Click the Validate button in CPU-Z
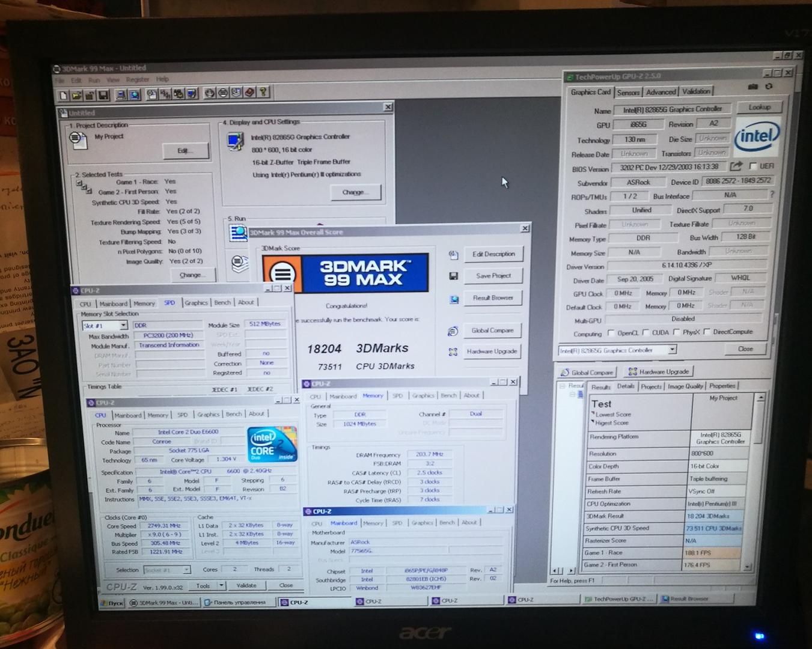812x649 pixels. (246, 585)
